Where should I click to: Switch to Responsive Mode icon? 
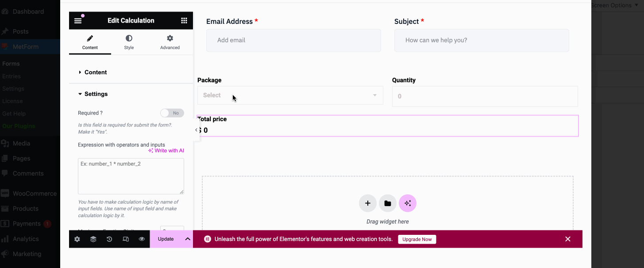[126, 239]
